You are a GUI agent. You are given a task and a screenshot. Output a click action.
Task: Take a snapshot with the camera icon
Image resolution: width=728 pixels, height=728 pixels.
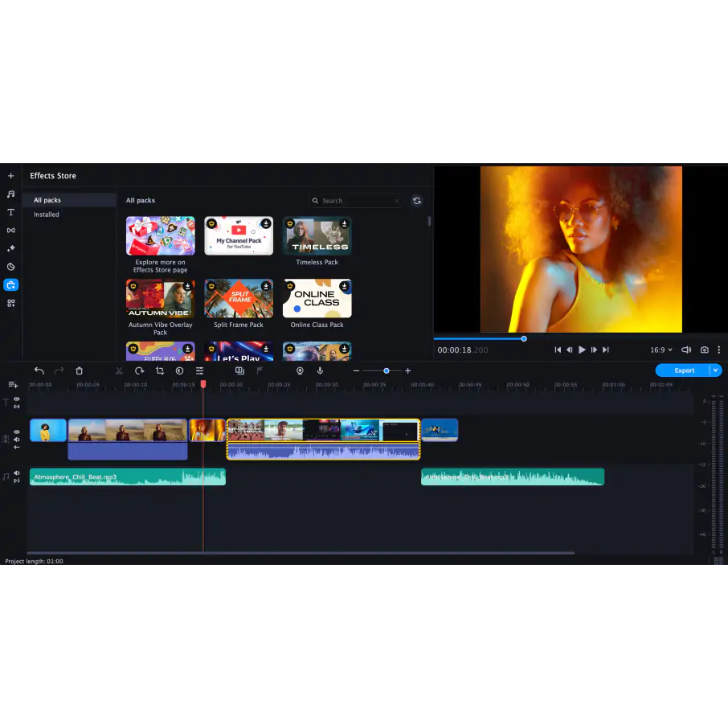(705, 350)
